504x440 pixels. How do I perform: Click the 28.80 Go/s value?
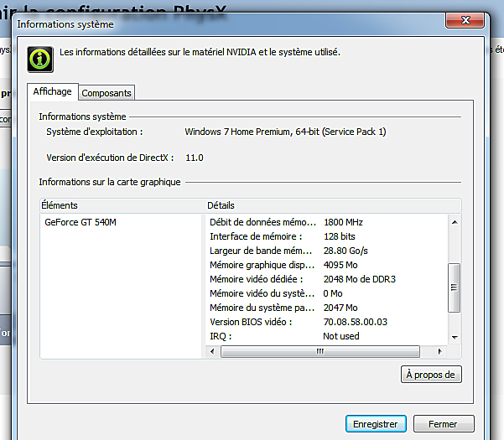(346, 251)
